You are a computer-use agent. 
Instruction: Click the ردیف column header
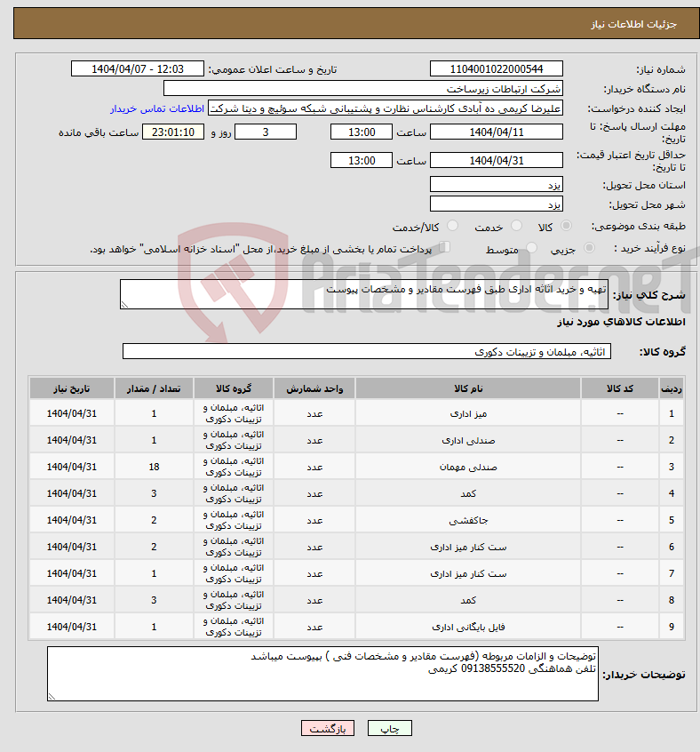(x=672, y=388)
